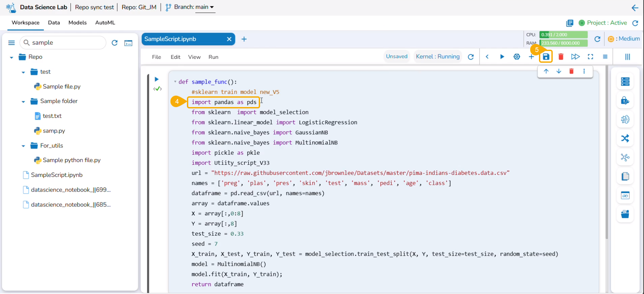
Task: Click the shuffle icon in the right sidebar
Action: point(625,138)
